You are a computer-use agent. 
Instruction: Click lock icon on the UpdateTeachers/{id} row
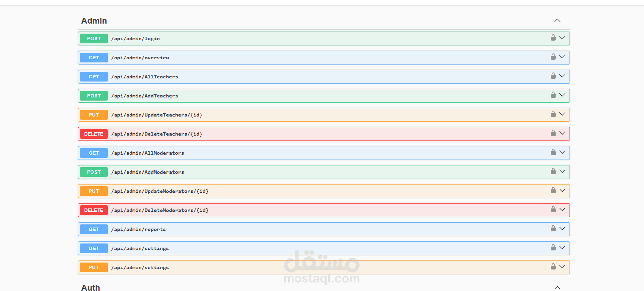point(553,114)
